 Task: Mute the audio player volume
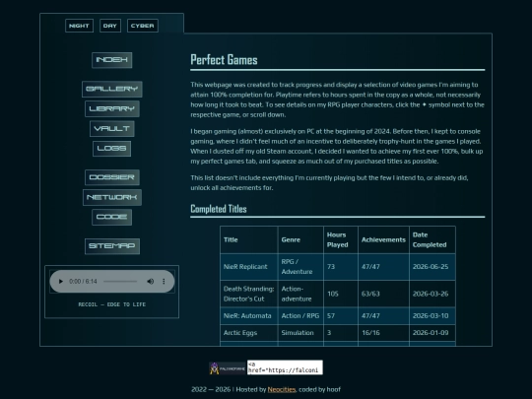click(151, 281)
